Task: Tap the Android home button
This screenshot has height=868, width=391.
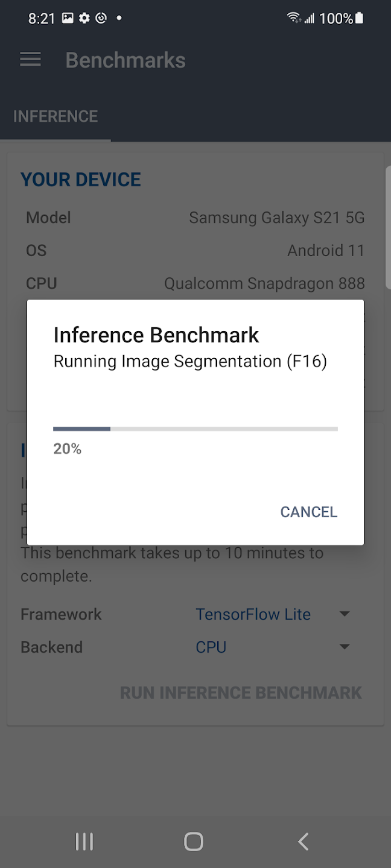Action: point(194,841)
